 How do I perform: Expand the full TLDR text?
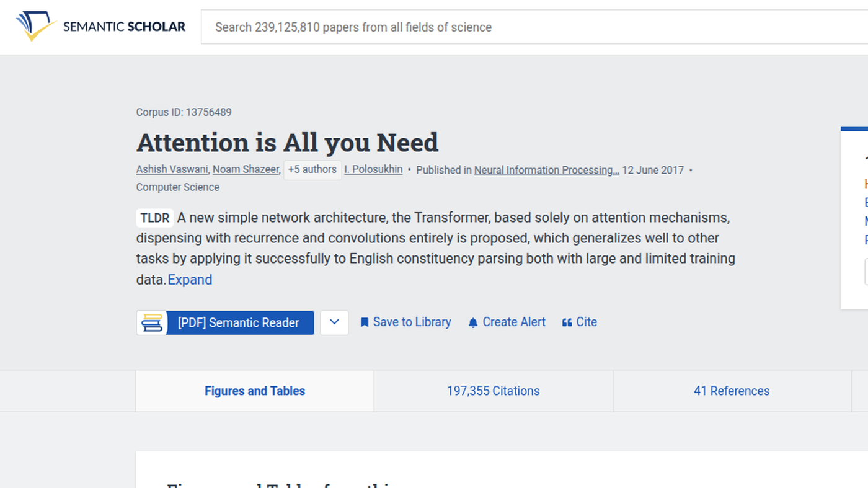[x=190, y=280]
